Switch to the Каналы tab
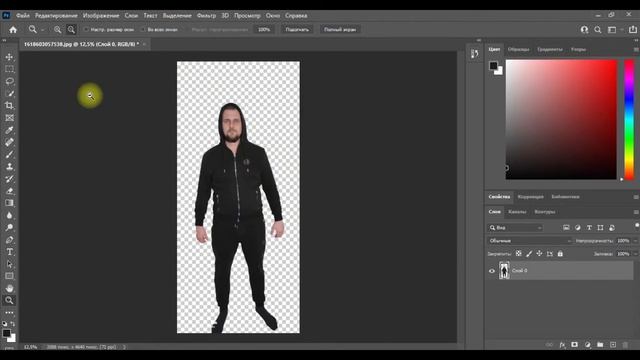 [517, 212]
